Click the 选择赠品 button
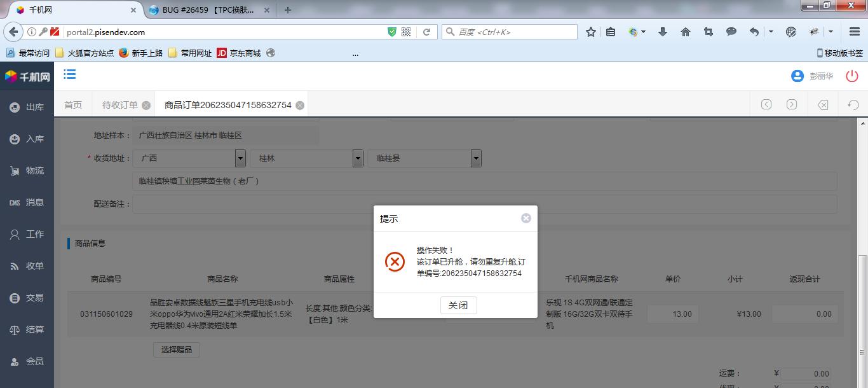The height and width of the screenshot is (388, 868). [177, 349]
